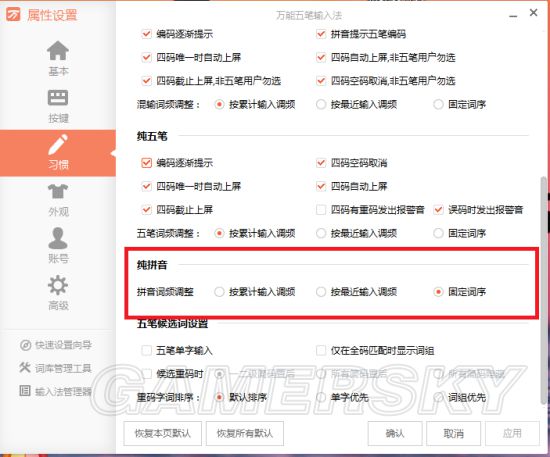The height and width of the screenshot is (457, 550).
Task: Toggle 四码空码取消,非五笔用户勿选 checkbox
Action: tap(321, 81)
